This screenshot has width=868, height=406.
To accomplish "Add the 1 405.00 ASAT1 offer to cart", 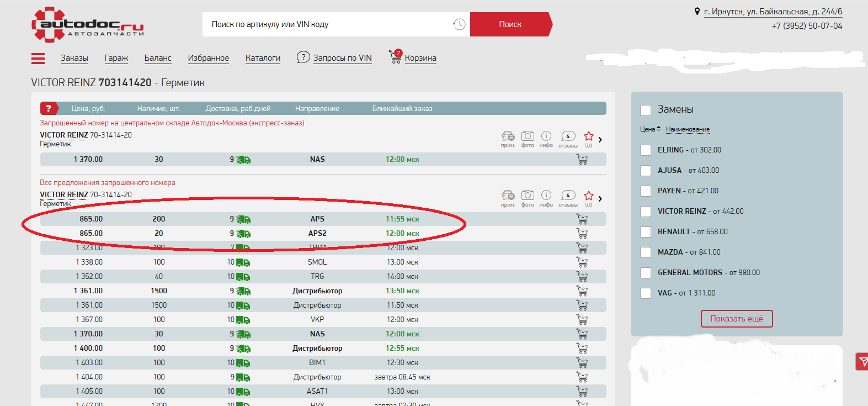I will click(x=582, y=391).
